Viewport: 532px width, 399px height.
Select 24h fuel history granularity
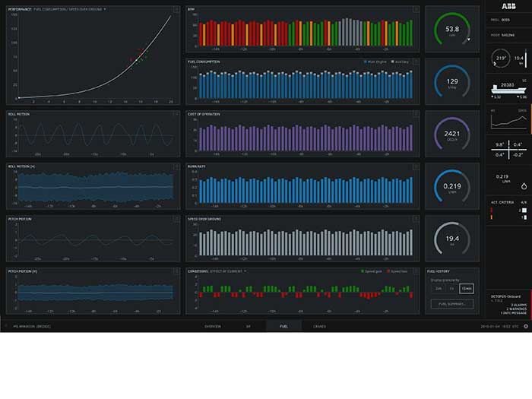click(439, 289)
